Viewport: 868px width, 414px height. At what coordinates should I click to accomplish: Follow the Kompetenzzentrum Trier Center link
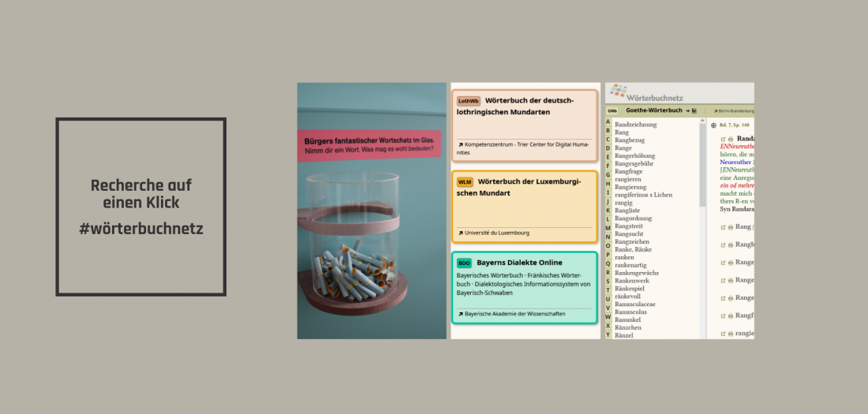point(522,148)
